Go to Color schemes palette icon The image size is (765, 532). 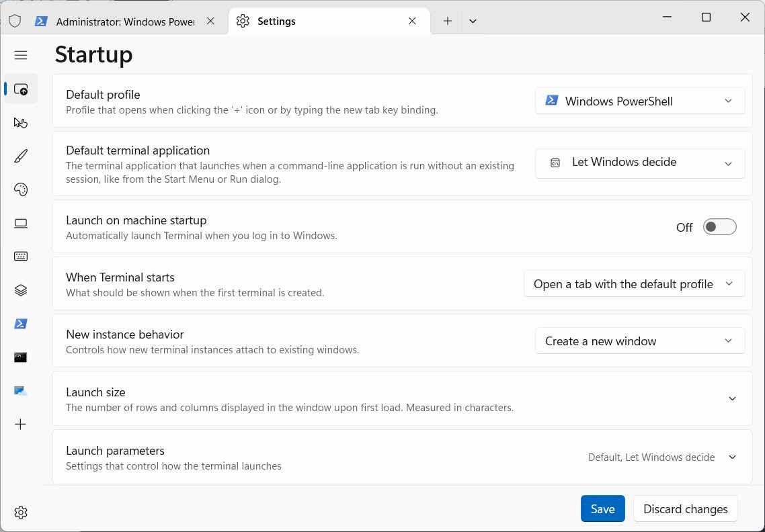[x=21, y=189]
